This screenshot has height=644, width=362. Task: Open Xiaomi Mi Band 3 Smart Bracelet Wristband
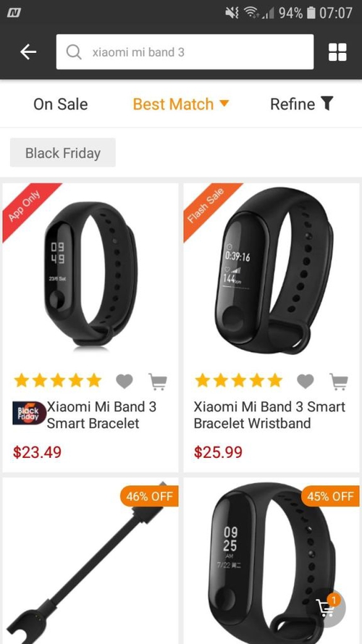pos(269,415)
